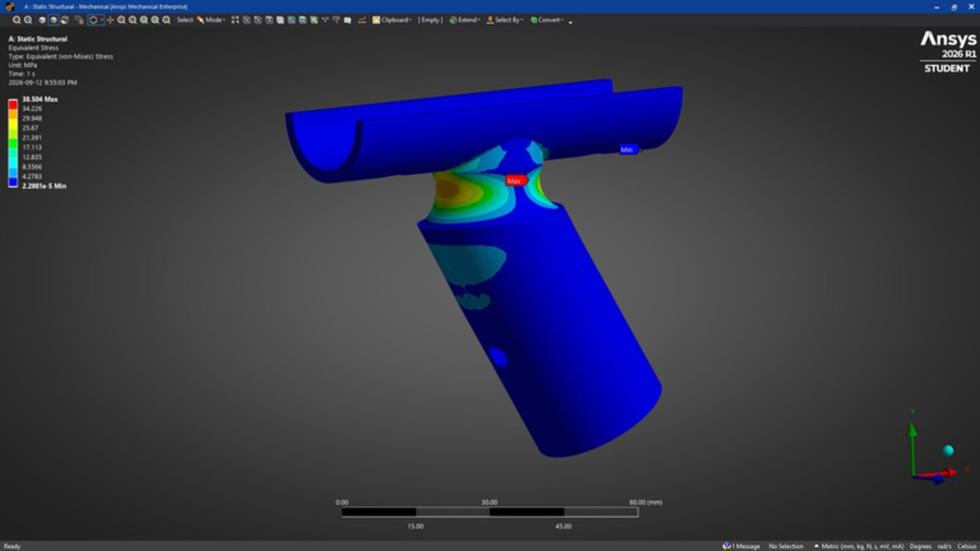Open the selection Mode dropdown
980x551 pixels.
click(x=211, y=20)
